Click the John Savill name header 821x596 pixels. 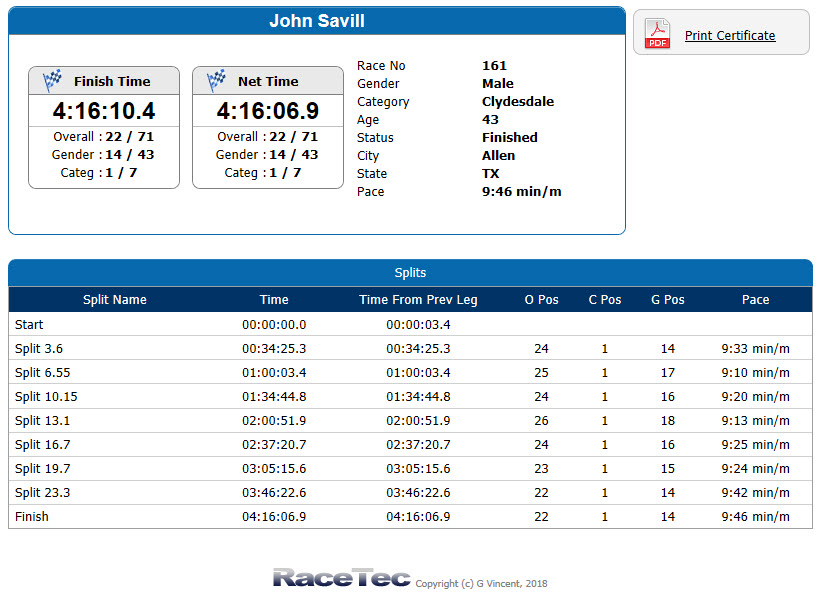316,21
